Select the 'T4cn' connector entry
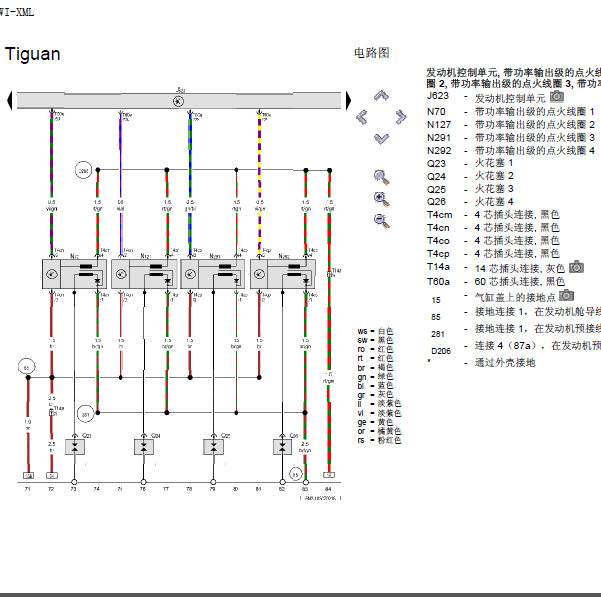 pos(493,228)
